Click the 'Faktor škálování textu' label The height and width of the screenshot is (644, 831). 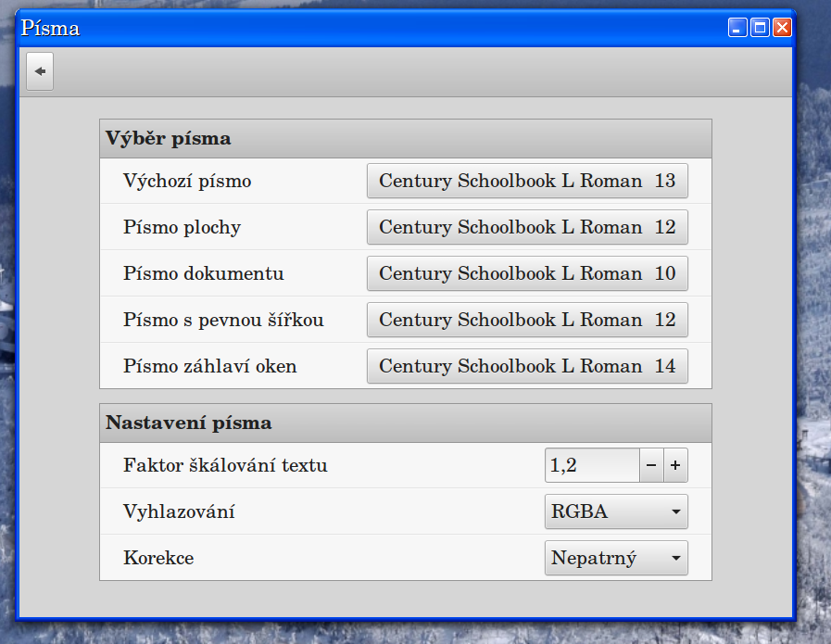click(x=225, y=465)
